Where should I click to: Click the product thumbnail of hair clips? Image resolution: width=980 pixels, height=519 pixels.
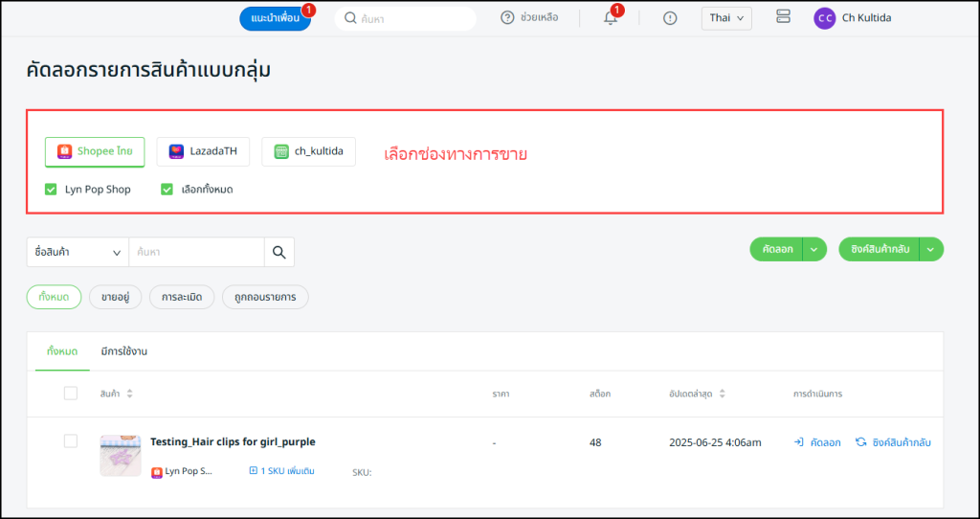pos(121,454)
